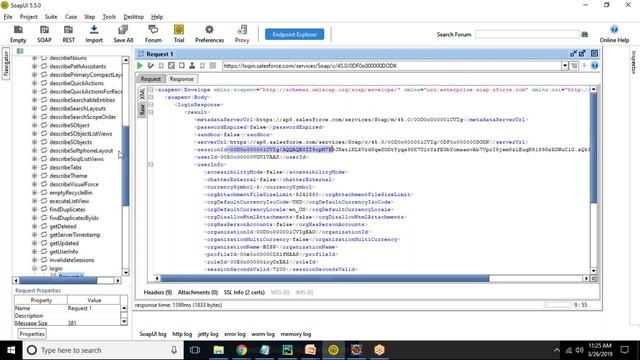The height and width of the screenshot is (360, 640).
Task: Open the SoapUI log tab
Action: (x=153, y=334)
